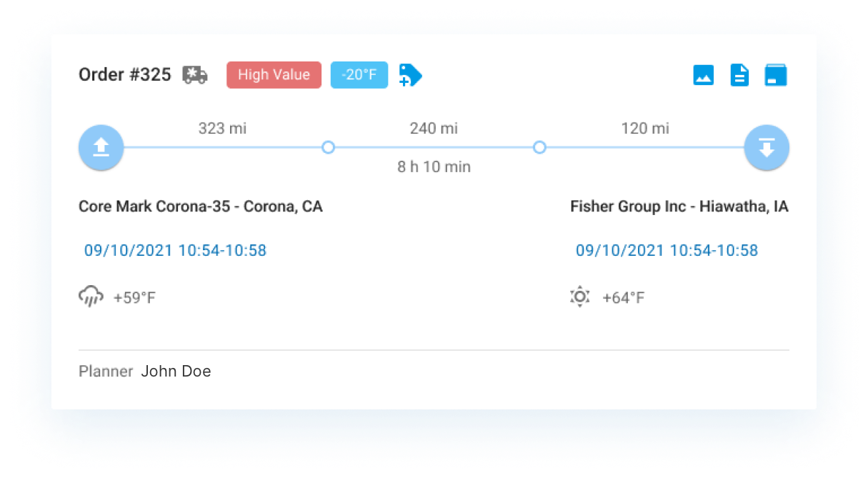Viewport: 868px width, 478px height.
Task: Click the delivery date 09/10/2021 10:54-10:58
Action: coord(667,251)
